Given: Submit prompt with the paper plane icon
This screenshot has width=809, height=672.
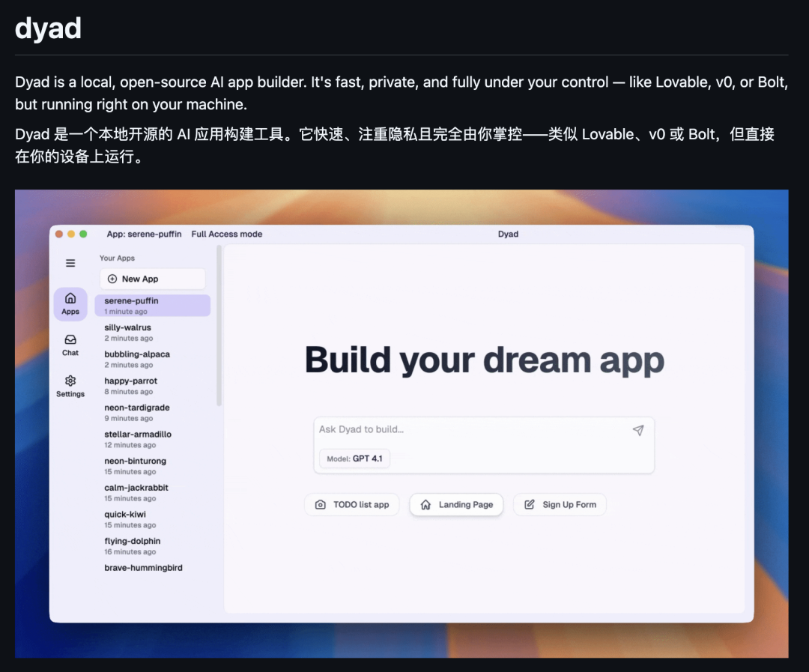Looking at the screenshot, I should [637, 430].
